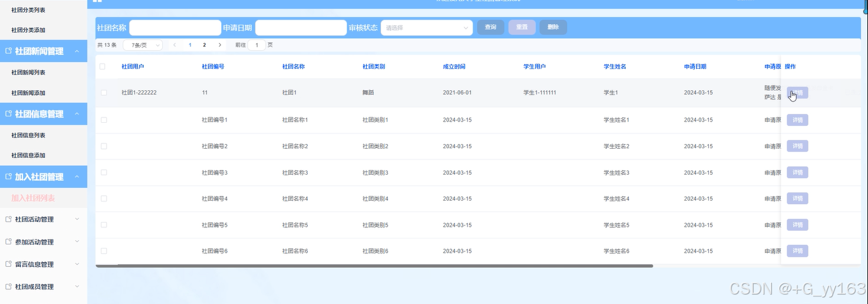Click the 社团用户 column header
The height and width of the screenshot is (304, 868).
click(133, 67)
